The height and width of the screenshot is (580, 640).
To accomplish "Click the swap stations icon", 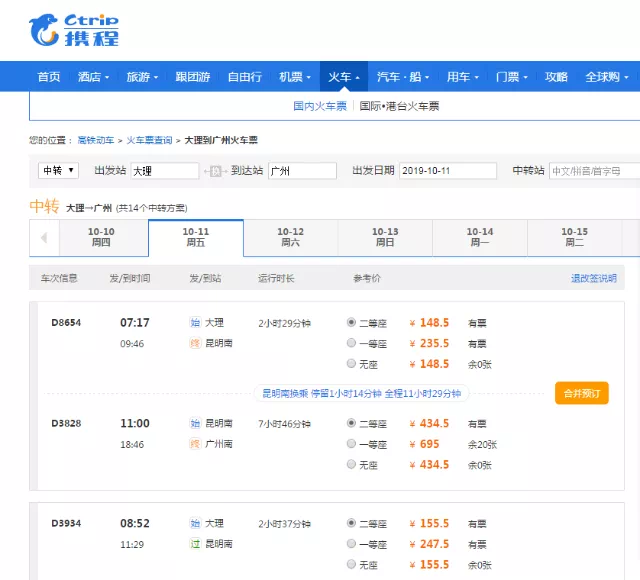I will point(215,171).
